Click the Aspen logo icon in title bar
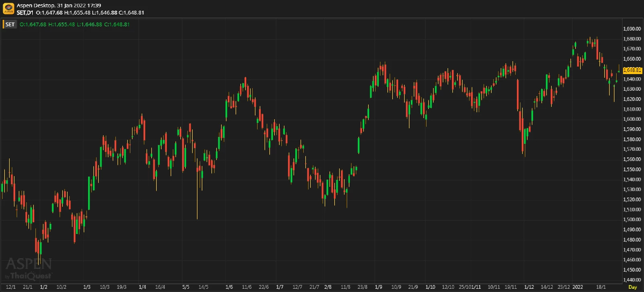644x292 pixels. [9, 9]
